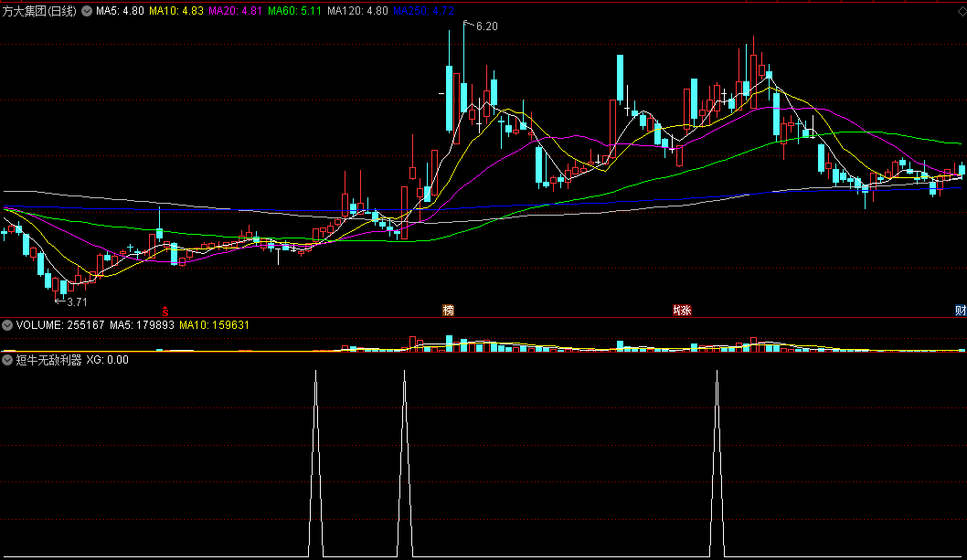Open the 财 marker at chart edge

961,311
